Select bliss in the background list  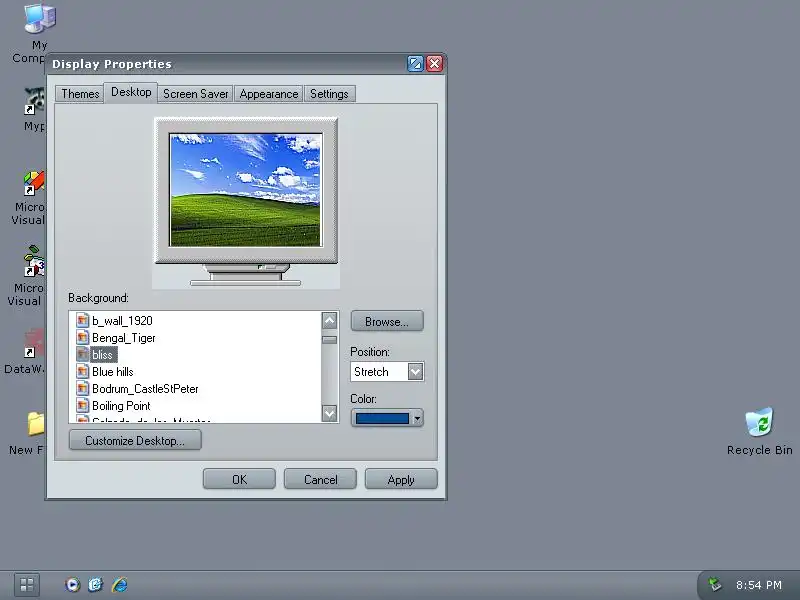click(102, 355)
